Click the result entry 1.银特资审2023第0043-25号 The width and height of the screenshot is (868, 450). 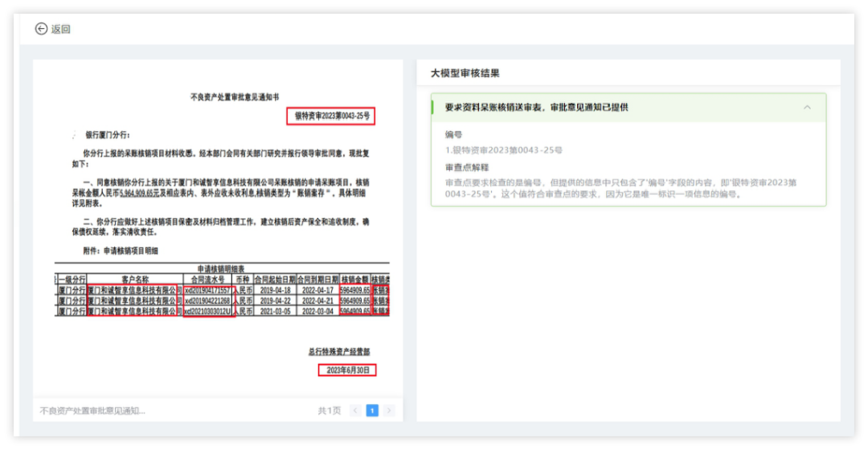pyautogui.click(x=504, y=150)
